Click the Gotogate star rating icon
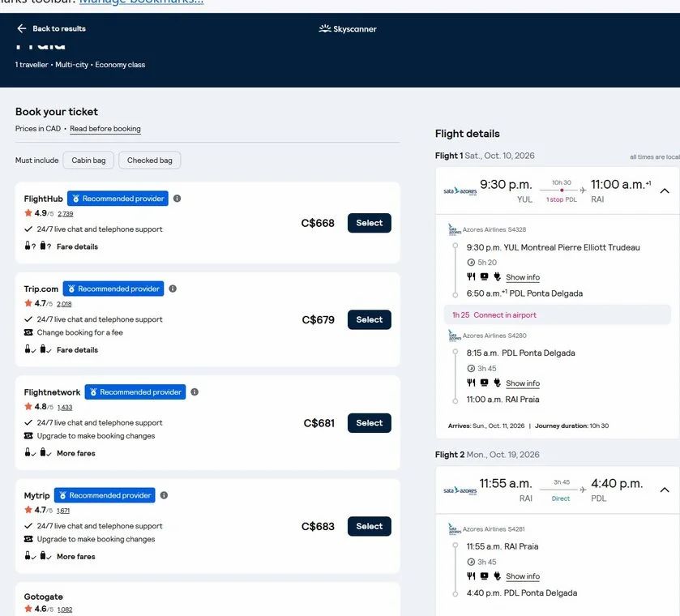680x616 pixels. pyautogui.click(x=28, y=609)
